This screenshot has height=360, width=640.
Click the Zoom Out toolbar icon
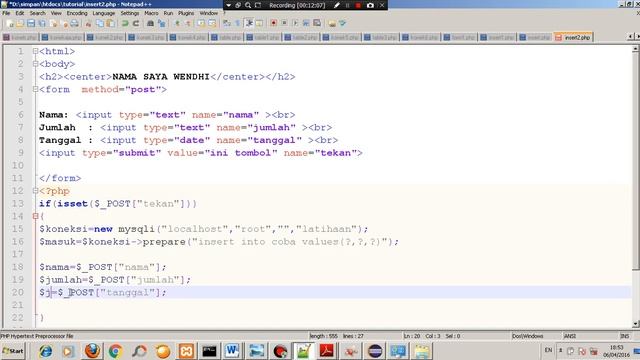[188, 23]
